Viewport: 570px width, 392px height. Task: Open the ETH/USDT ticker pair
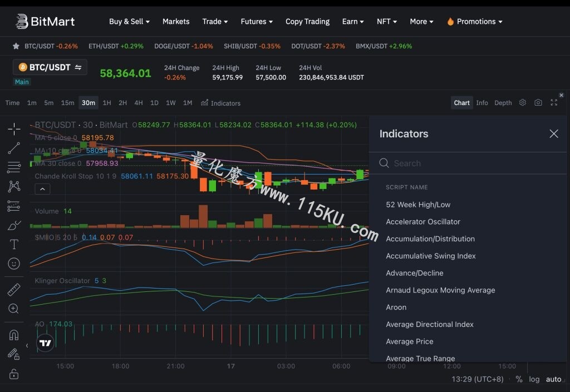point(116,46)
